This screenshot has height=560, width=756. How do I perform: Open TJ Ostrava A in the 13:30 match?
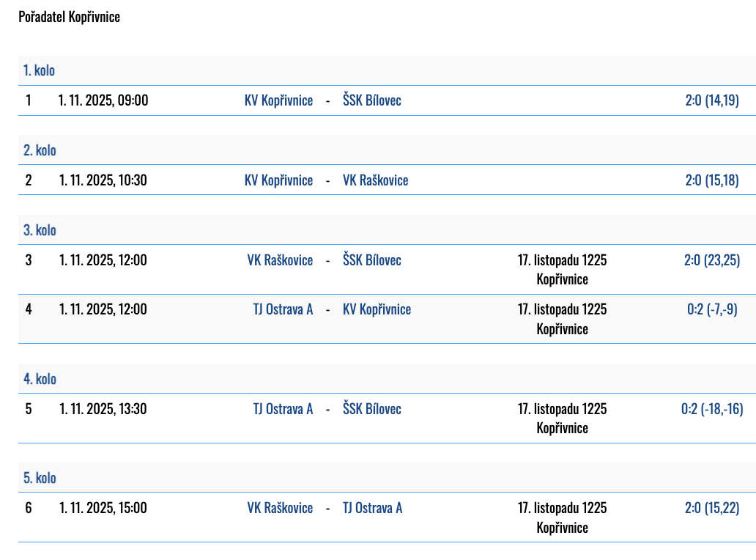pos(283,409)
